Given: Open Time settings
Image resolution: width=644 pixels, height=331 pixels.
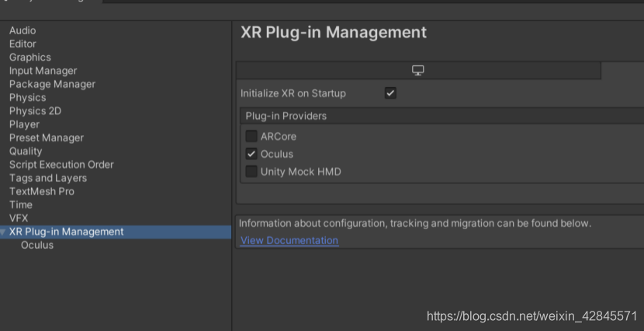Looking at the screenshot, I should coord(20,205).
